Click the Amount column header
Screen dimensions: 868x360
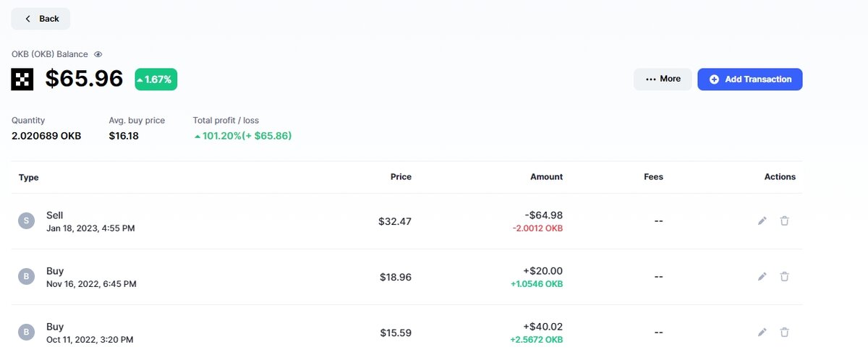tap(546, 177)
